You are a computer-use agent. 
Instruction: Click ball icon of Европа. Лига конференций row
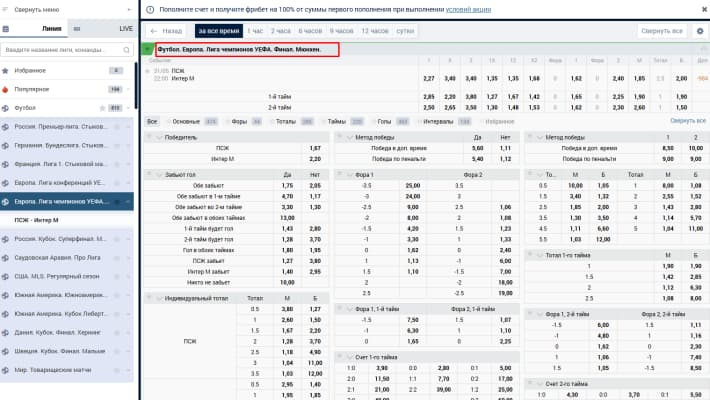pos(5,183)
